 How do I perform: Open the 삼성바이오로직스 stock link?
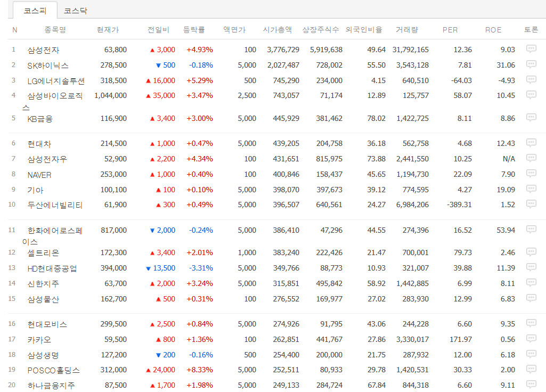click(x=53, y=101)
